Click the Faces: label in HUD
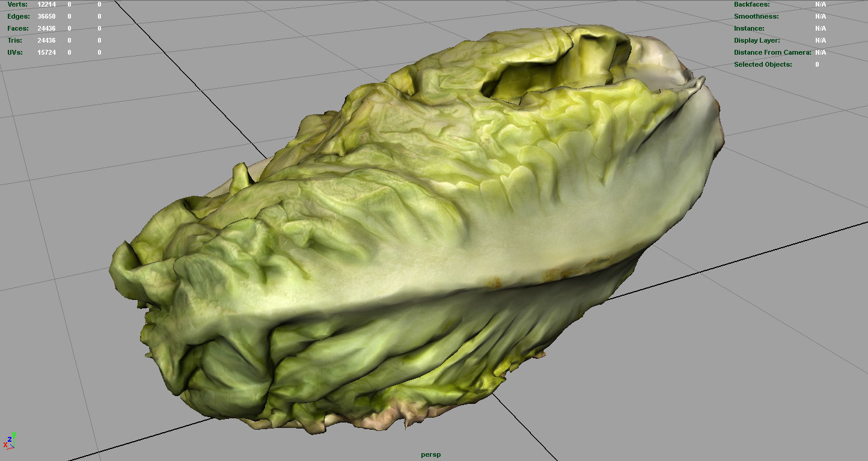868x461 pixels. (17, 28)
